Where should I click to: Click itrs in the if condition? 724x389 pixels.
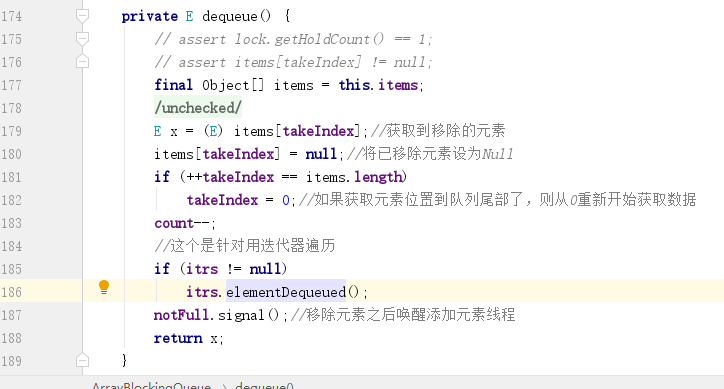tap(202, 269)
